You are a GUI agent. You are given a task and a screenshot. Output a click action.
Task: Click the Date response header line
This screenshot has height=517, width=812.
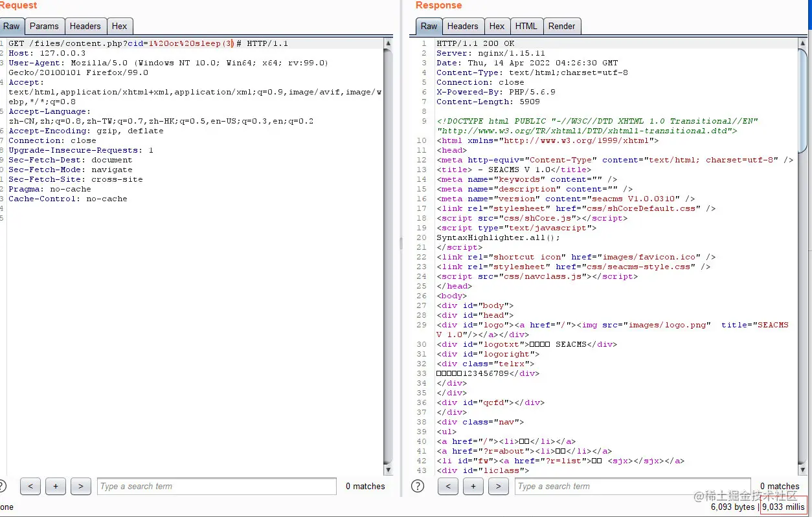click(x=527, y=63)
